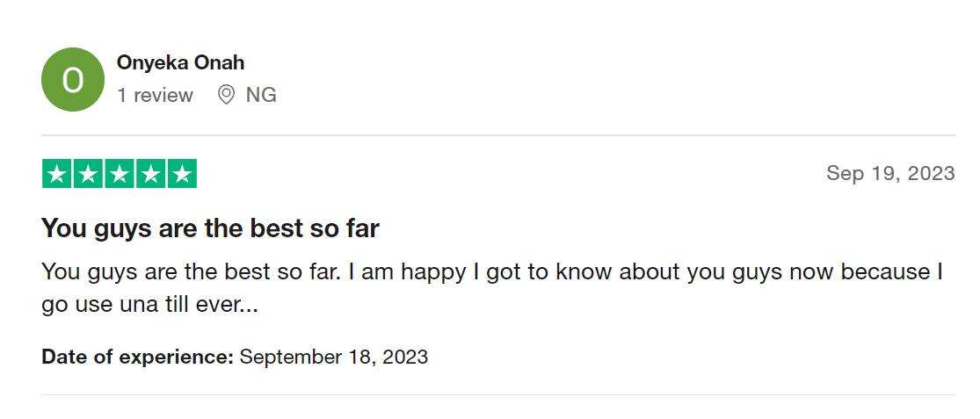The height and width of the screenshot is (419, 980).
Task: Click the location pin icon
Action: coord(226,95)
